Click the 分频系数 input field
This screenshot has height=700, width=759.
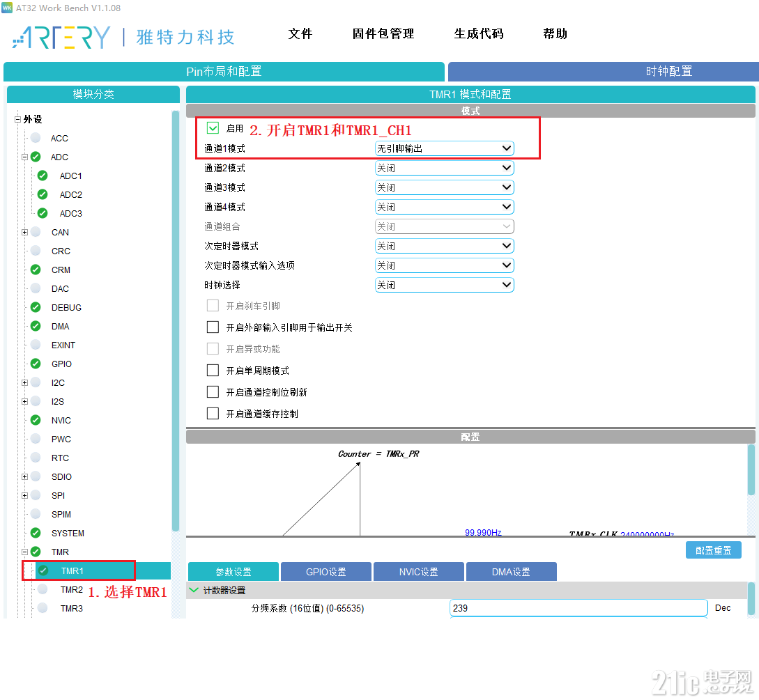(x=578, y=608)
